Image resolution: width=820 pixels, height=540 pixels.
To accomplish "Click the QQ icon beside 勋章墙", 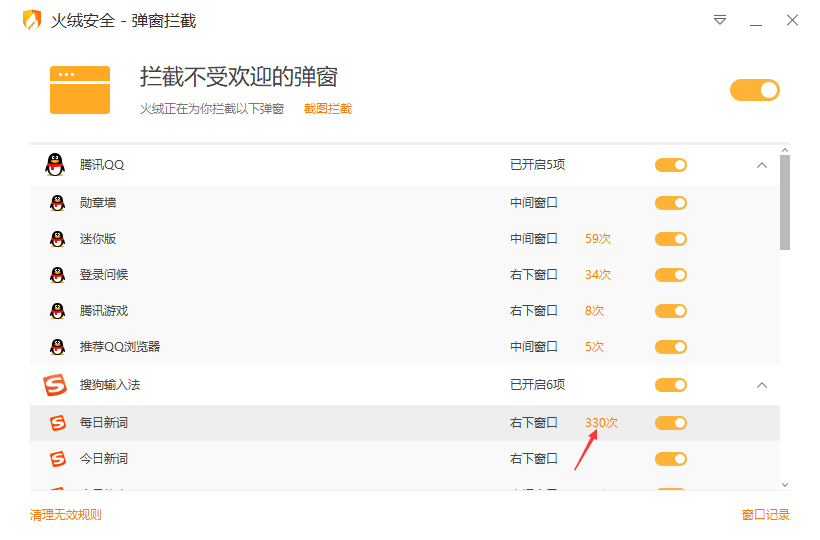I will (58, 203).
